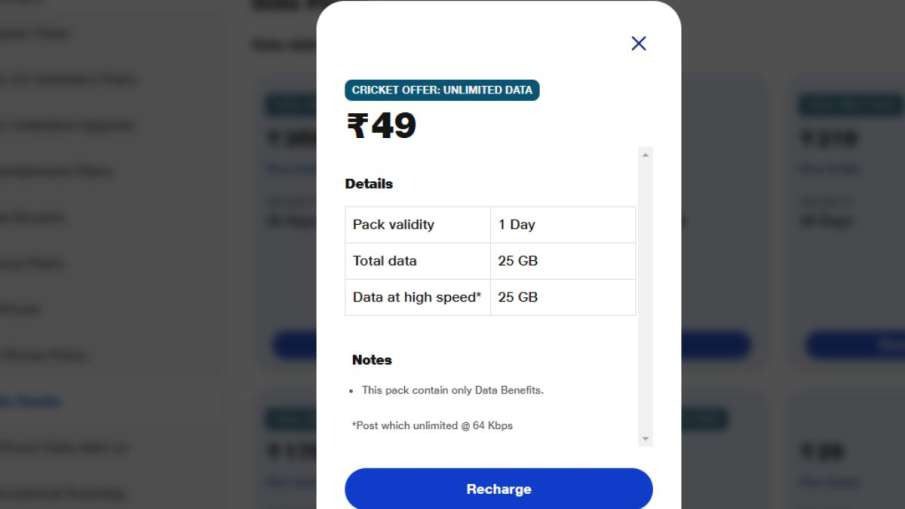Close the ₹49 pack details popup

pyautogui.click(x=638, y=43)
